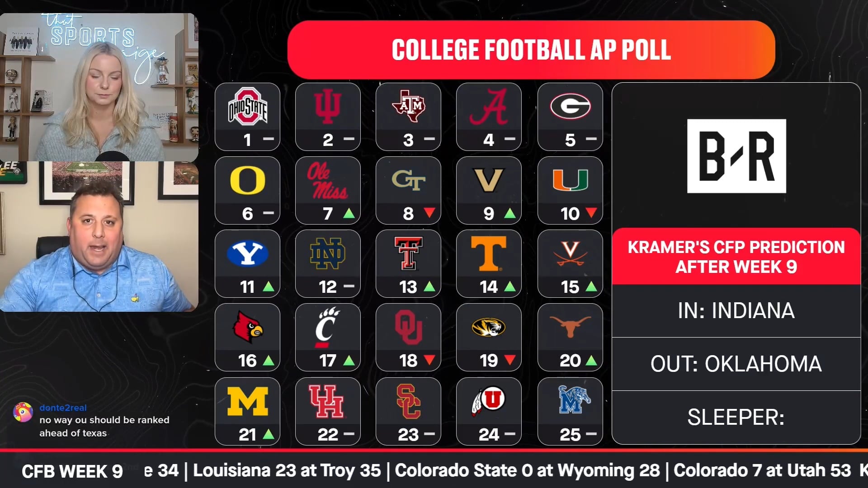Select the Notre Dame ND logo
Screen dimensions: 868x488
point(328,254)
